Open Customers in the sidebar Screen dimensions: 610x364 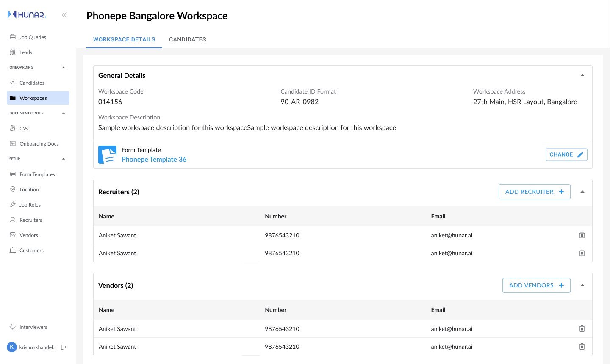[38, 251]
